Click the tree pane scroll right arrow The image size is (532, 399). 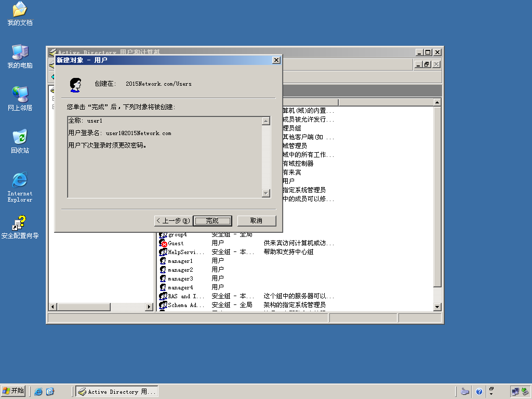[149, 307]
